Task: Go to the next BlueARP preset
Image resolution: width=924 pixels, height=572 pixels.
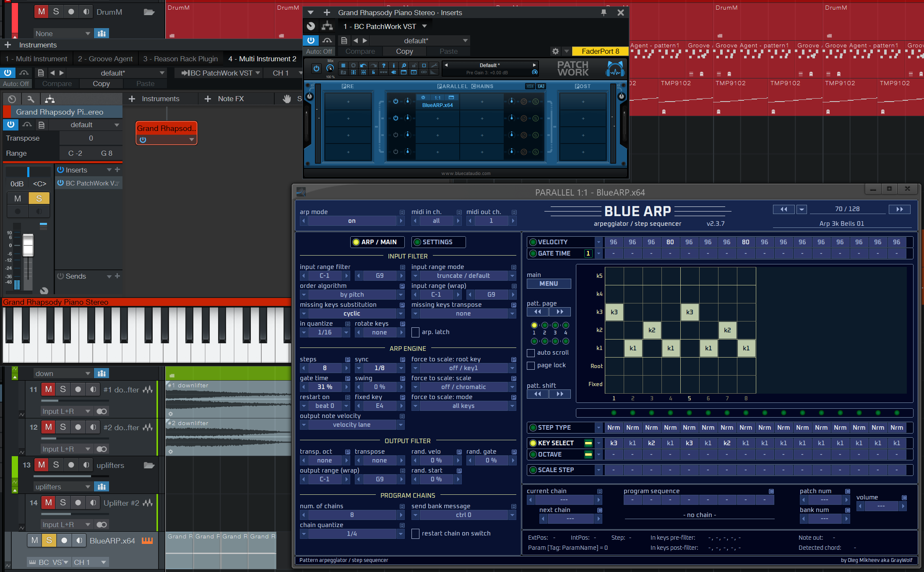Action: (900, 209)
